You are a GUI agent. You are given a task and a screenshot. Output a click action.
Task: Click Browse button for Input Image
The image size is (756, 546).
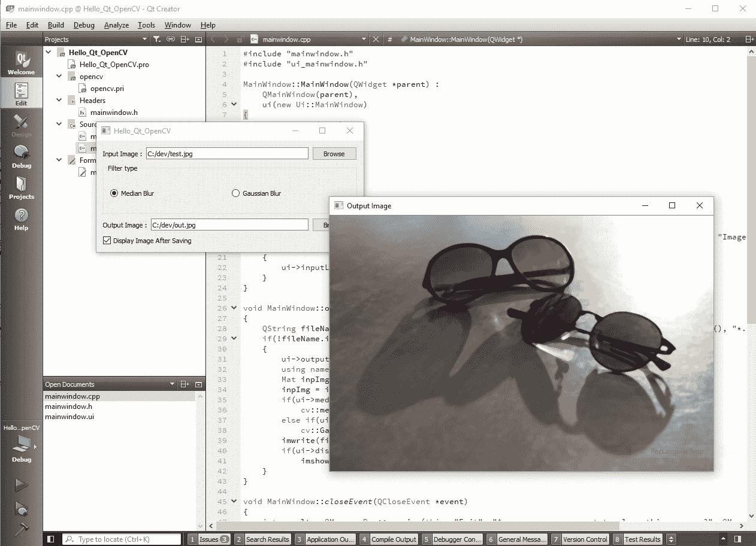tap(334, 154)
